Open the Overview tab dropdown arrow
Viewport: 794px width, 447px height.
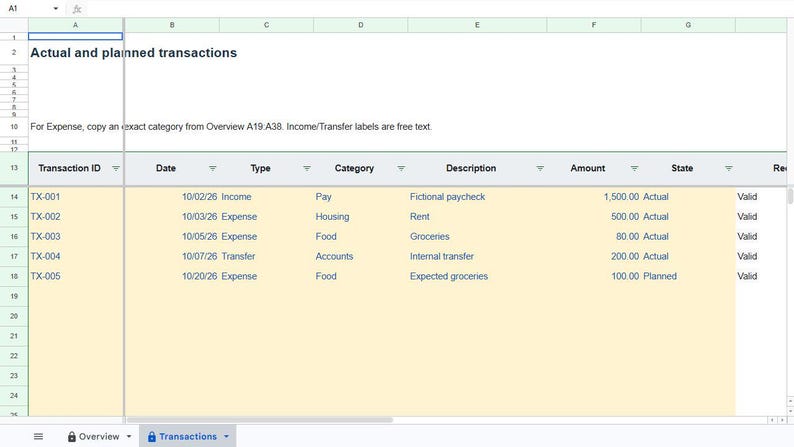coord(129,436)
